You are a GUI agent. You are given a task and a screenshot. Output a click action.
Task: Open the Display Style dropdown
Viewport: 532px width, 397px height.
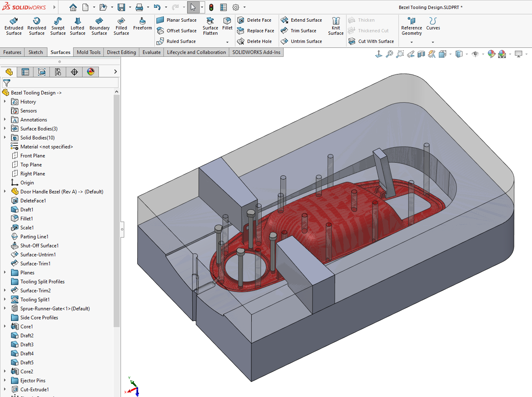pyautogui.click(x=467, y=54)
